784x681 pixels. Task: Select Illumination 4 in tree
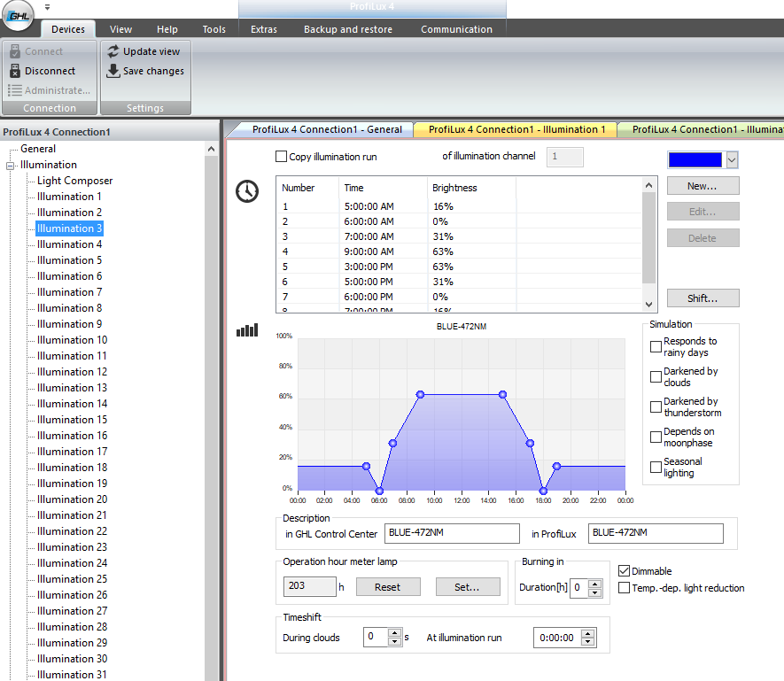pyautogui.click(x=69, y=244)
